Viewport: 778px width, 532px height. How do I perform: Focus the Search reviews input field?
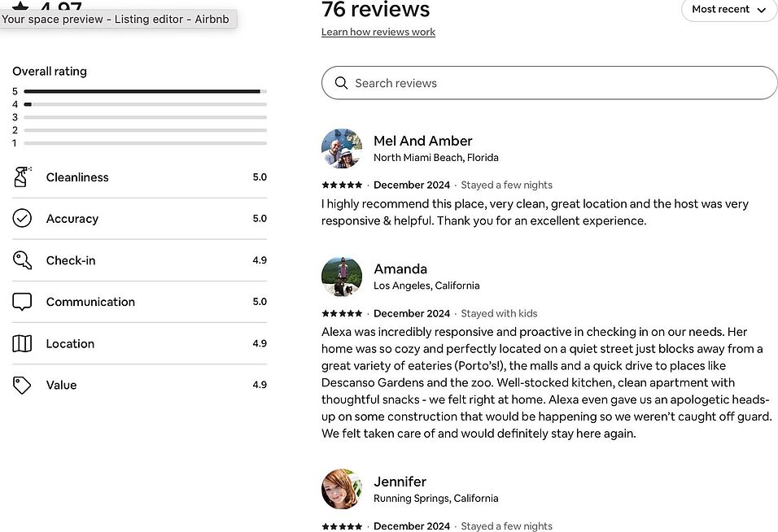[x=549, y=83]
